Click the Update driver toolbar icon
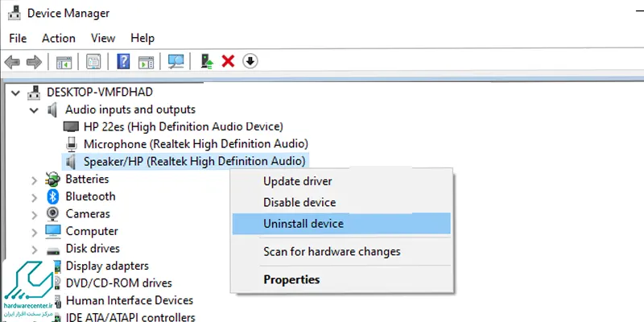This screenshot has height=322, width=644. pos(208,61)
